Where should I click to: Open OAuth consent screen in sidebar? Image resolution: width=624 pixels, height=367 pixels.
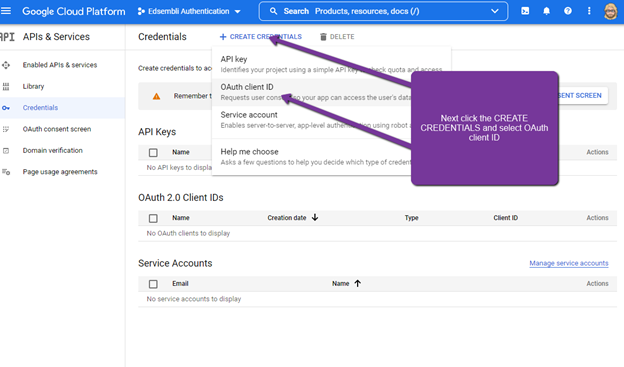point(57,129)
